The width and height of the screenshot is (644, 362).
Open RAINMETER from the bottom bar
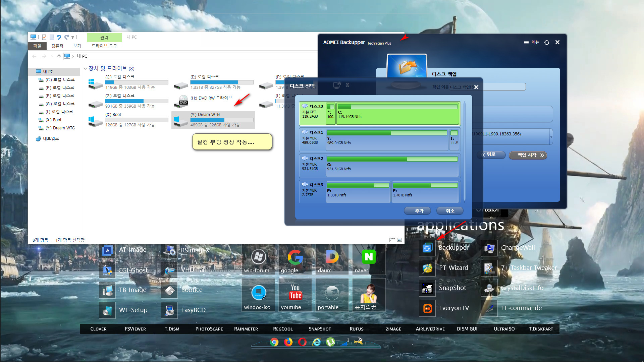[x=246, y=329]
